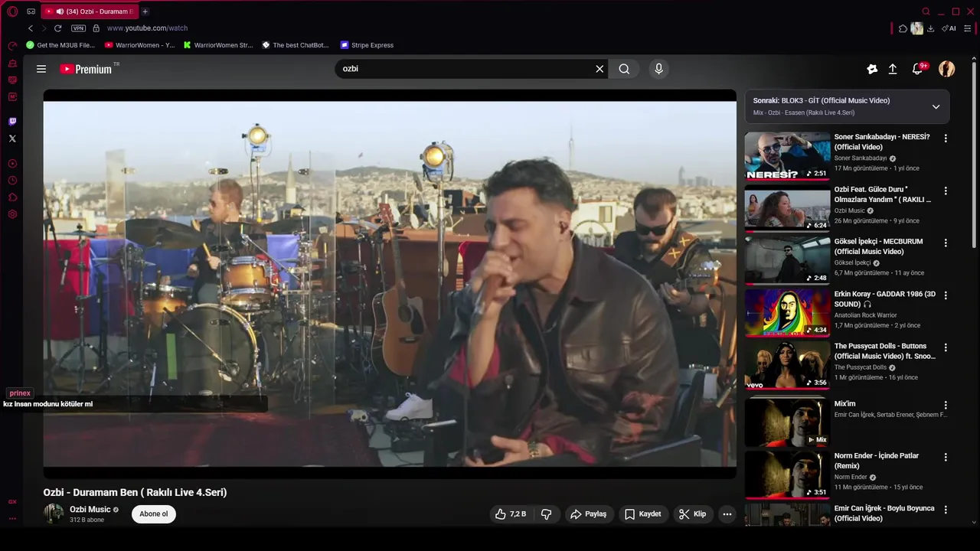
Task: Create a clip using 'Klip'
Action: pyautogui.click(x=692, y=514)
